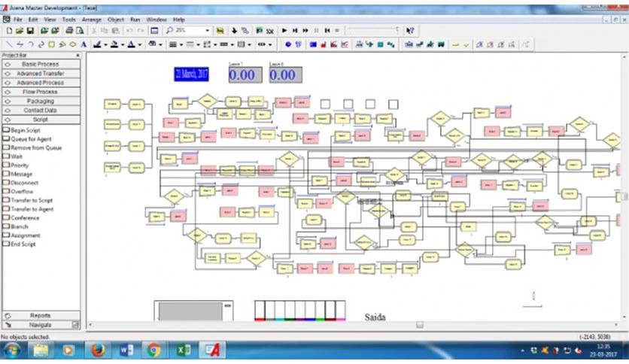The image size is (629, 364).
Task: Save the model with the floppy disk icon
Action: (x=30, y=31)
